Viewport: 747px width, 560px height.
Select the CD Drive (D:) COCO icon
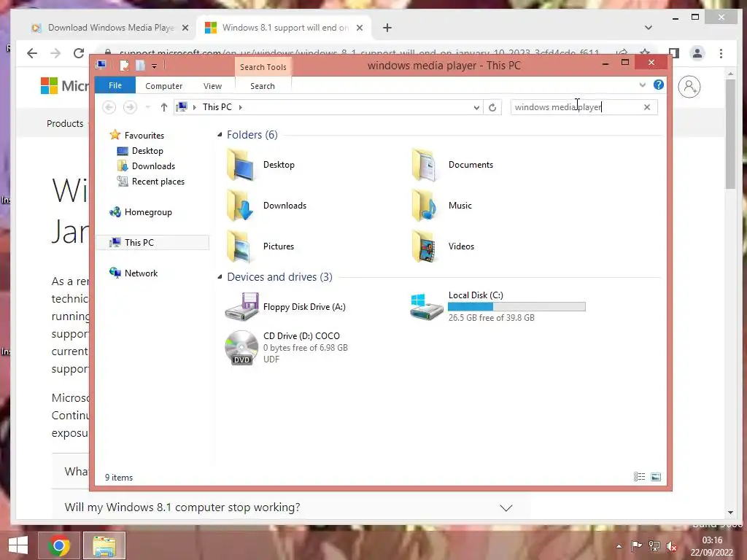click(241, 348)
